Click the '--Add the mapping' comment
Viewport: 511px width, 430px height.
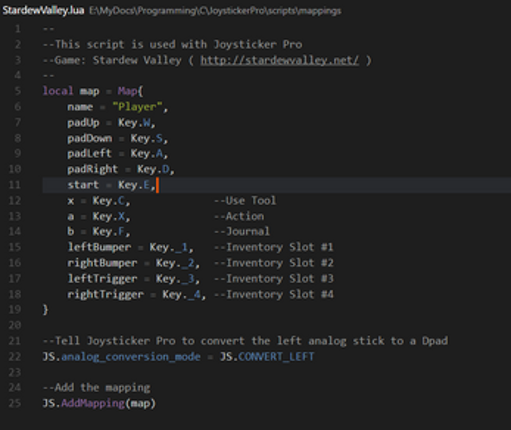tap(96, 388)
